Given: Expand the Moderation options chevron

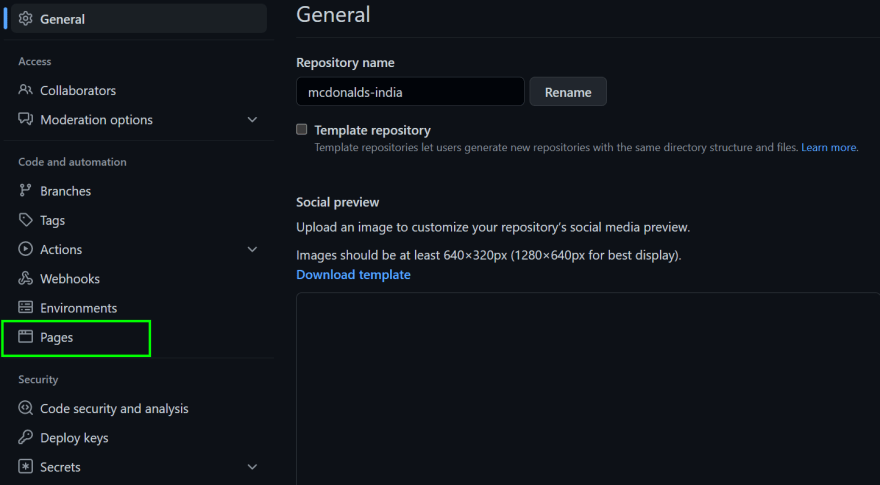Looking at the screenshot, I should [253, 120].
